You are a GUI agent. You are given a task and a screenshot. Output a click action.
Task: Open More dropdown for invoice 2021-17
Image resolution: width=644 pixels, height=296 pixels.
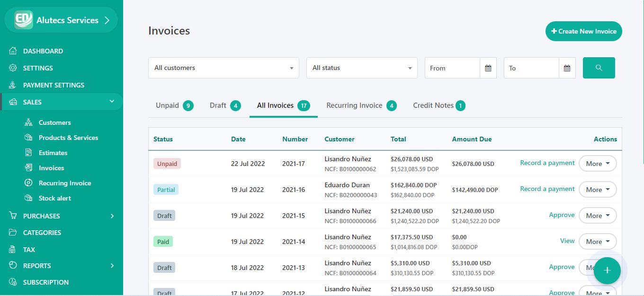[598, 164]
